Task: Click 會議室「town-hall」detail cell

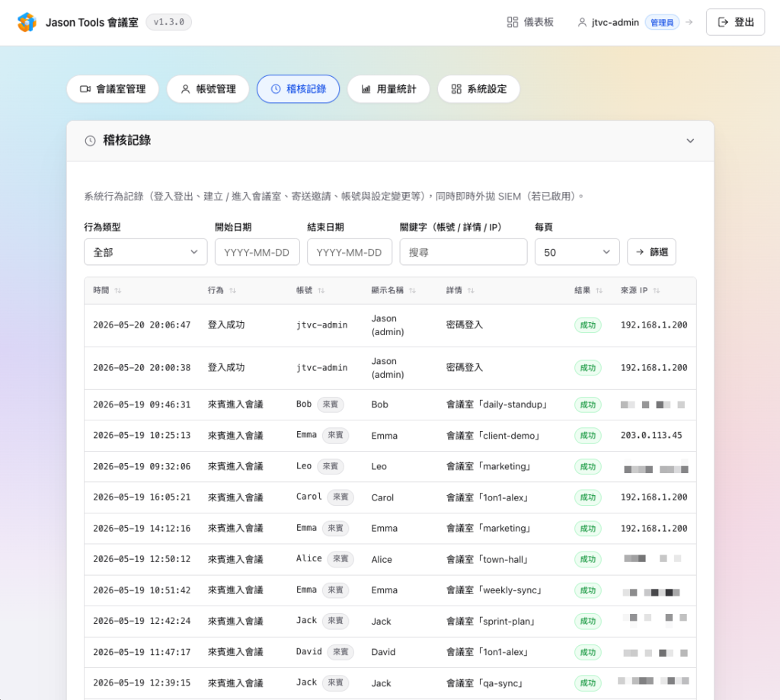Action: pyautogui.click(x=487, y=559)
